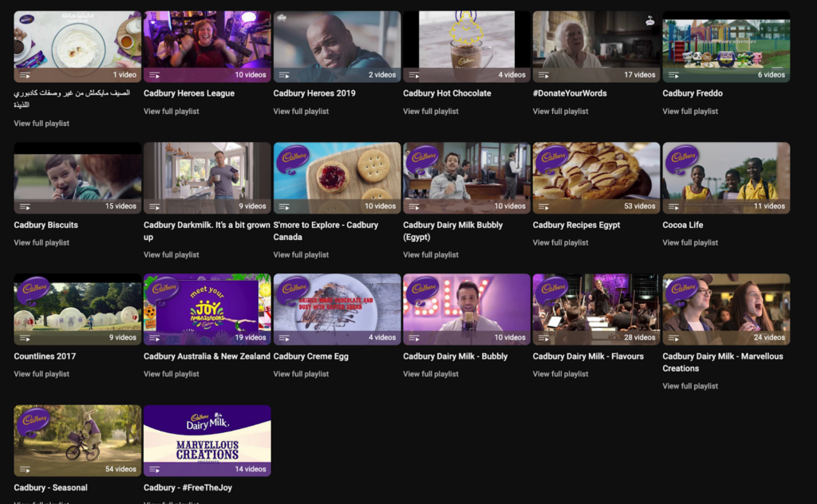View full playlist under Cadbury Dairy Milk - Marvellous Creations

click(x=690, y=386)
